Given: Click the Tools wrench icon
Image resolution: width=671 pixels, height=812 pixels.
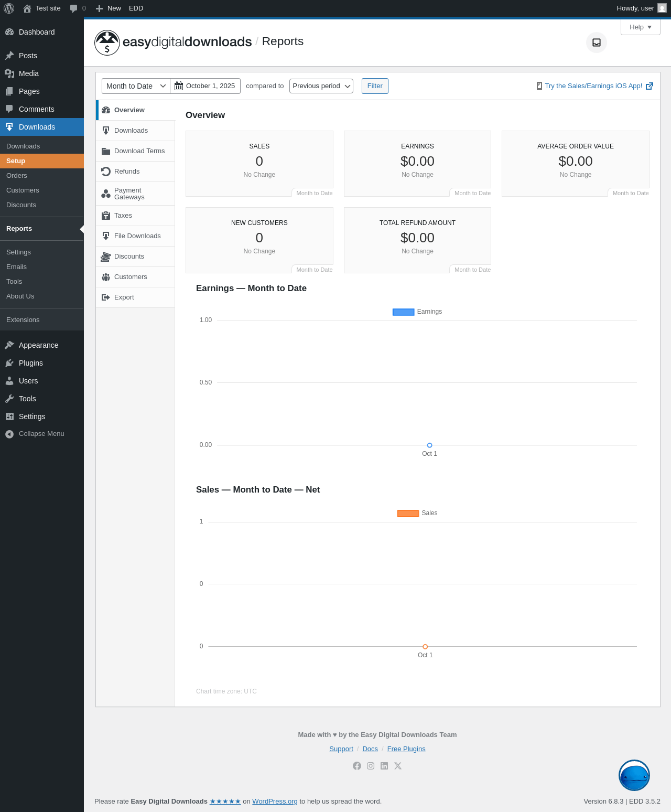Looking at the screenshot, I should tap(9, 399).
